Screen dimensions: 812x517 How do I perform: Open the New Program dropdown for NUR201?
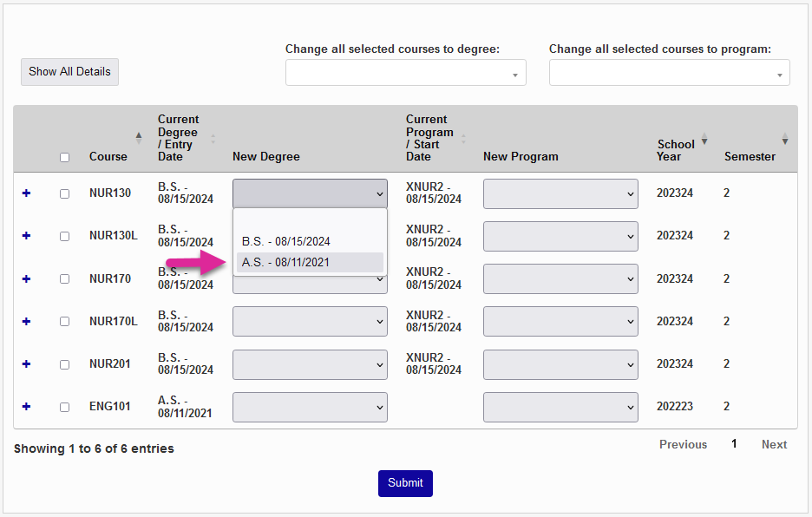[560, 363]
